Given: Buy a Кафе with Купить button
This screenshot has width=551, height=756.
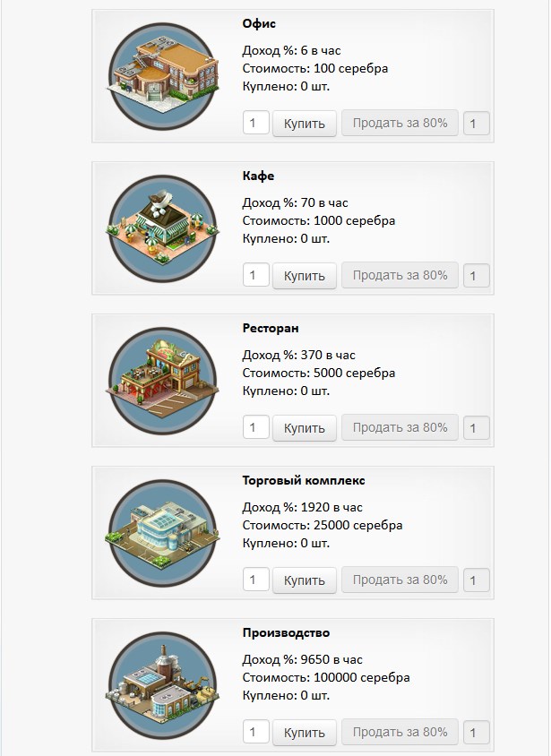Looking at the screenshot, I should pyautogui.click(x=305, y=276).
